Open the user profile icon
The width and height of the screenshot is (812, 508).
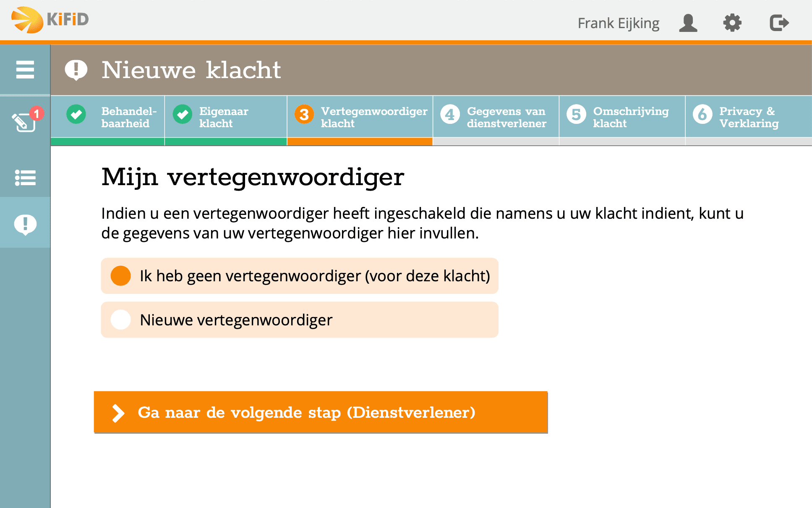point(687,23)
